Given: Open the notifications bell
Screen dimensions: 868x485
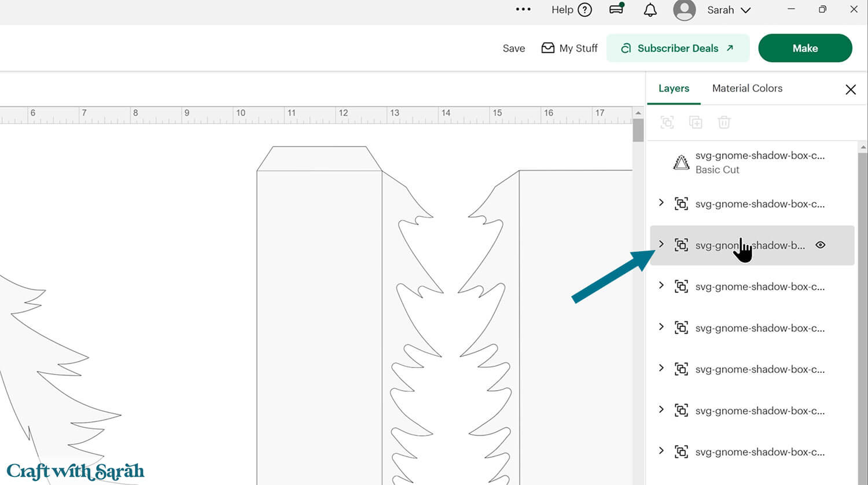Looking at the screenshot, I should [x=650, y=10].
